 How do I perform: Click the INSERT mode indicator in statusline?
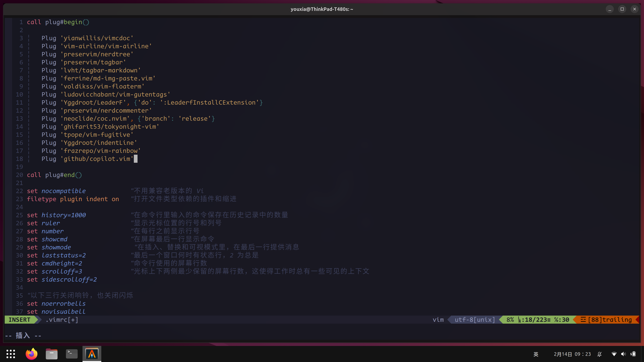19,320
